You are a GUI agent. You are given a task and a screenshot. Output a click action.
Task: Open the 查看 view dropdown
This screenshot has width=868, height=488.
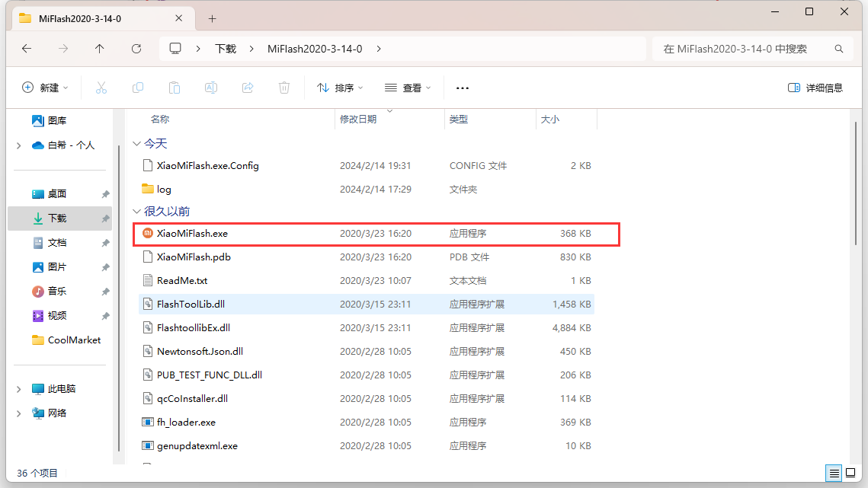pos(408,88)
